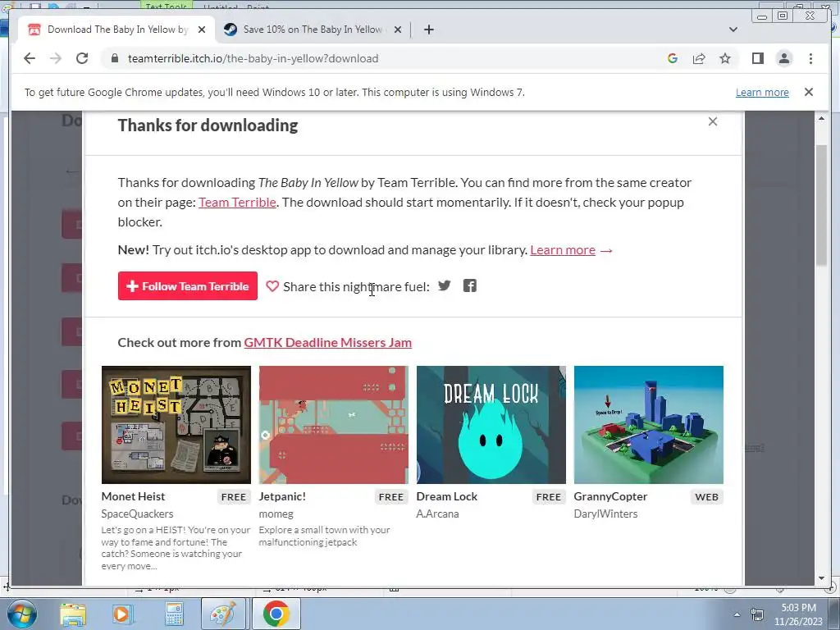Switch to the Save 10% Steam tab

tap(313, 30)
